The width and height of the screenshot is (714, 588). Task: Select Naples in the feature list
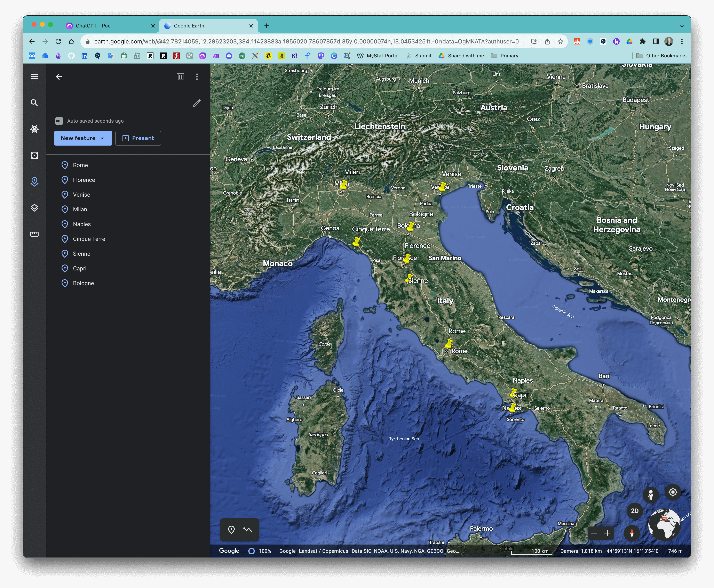pyautogui.click(x=128, y=224)
